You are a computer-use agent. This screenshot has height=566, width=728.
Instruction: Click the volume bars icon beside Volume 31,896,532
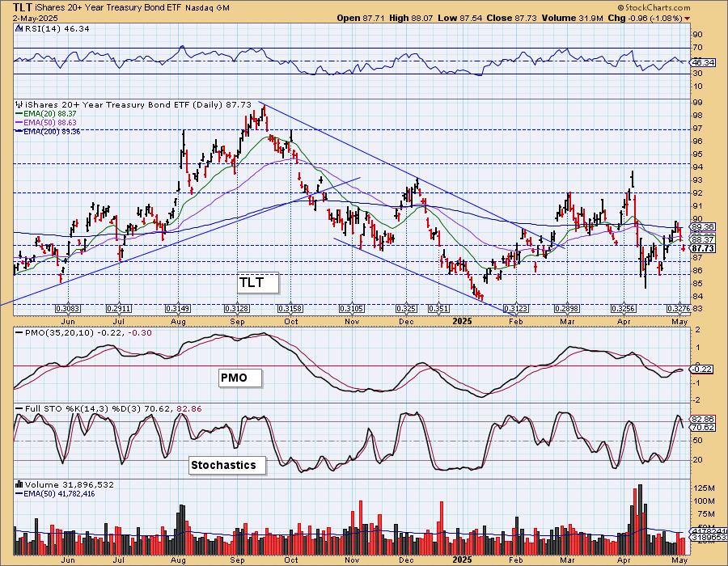point(19,484)
